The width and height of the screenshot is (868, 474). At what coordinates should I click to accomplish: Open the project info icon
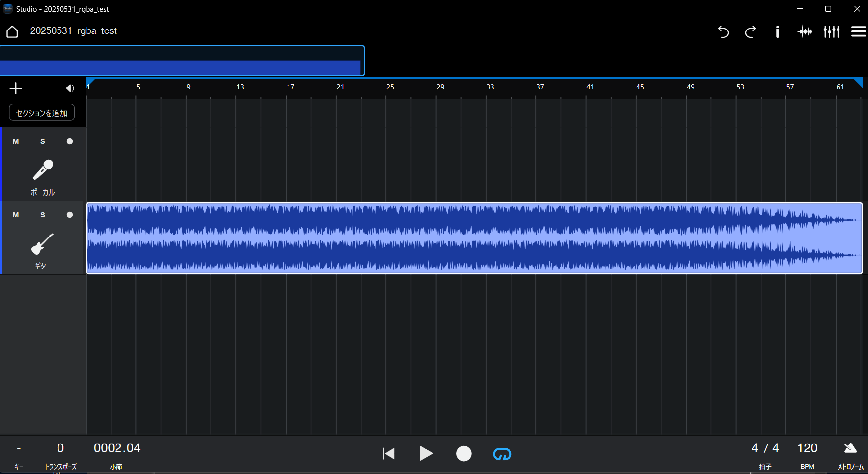[777, 32]
